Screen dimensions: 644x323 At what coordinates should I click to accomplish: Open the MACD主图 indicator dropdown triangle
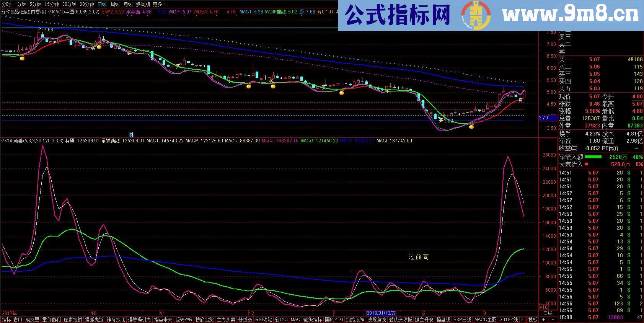coord(49,12)
